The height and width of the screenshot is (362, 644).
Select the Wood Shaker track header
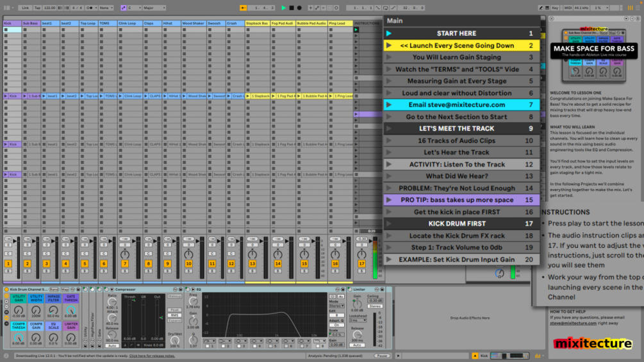[x=194, y=24]
